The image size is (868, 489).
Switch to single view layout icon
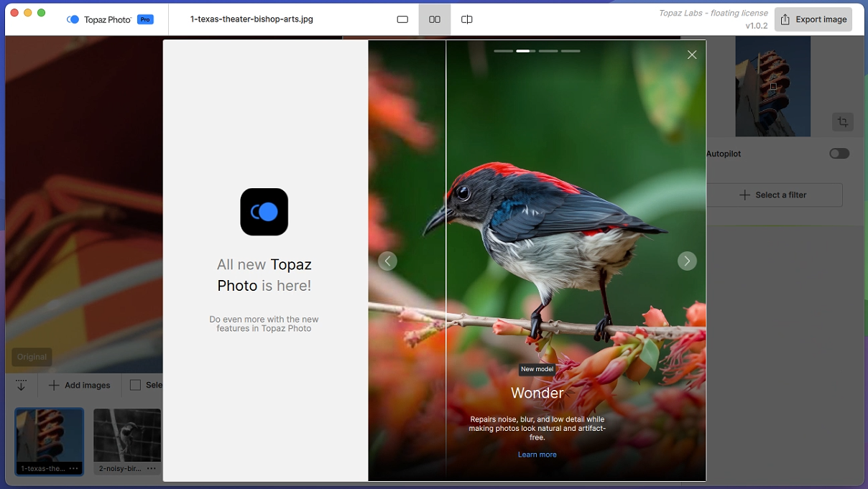coord(402,19)
